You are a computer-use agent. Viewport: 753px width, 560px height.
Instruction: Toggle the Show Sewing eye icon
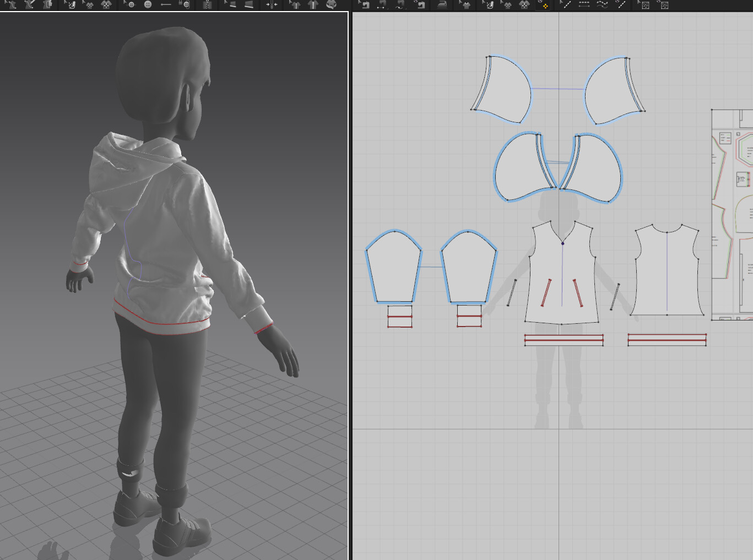419,5
